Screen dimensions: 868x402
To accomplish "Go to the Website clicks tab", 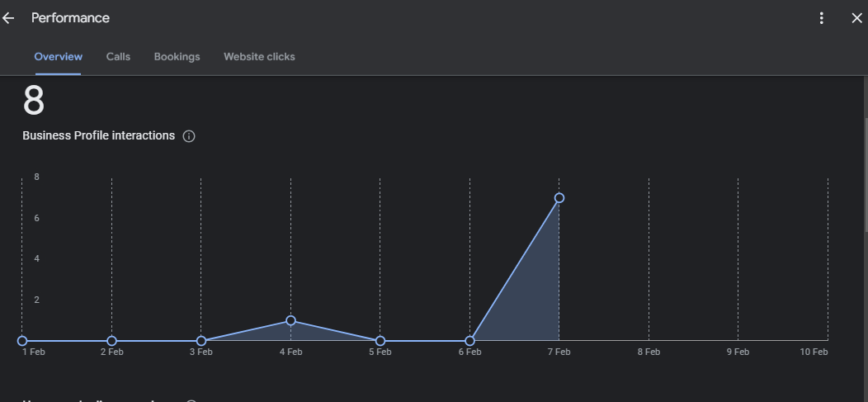I will 259,57.
